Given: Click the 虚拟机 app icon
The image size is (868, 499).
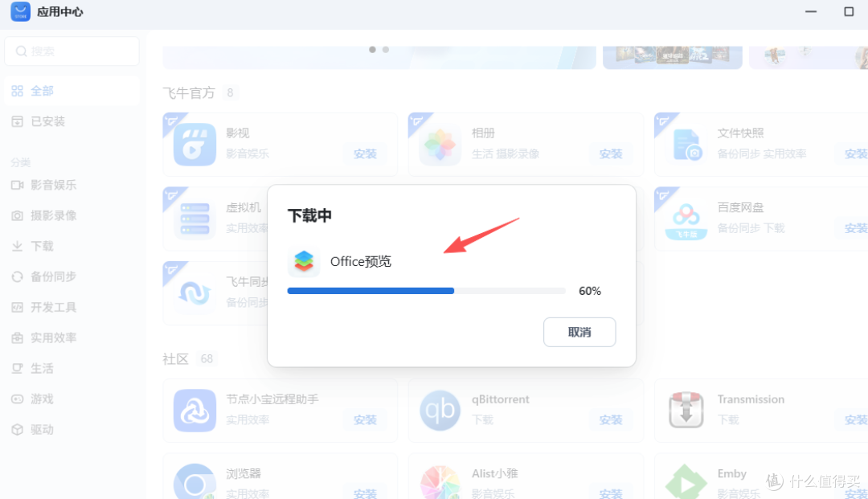Looking at the screenshot, I should (194, 219).
